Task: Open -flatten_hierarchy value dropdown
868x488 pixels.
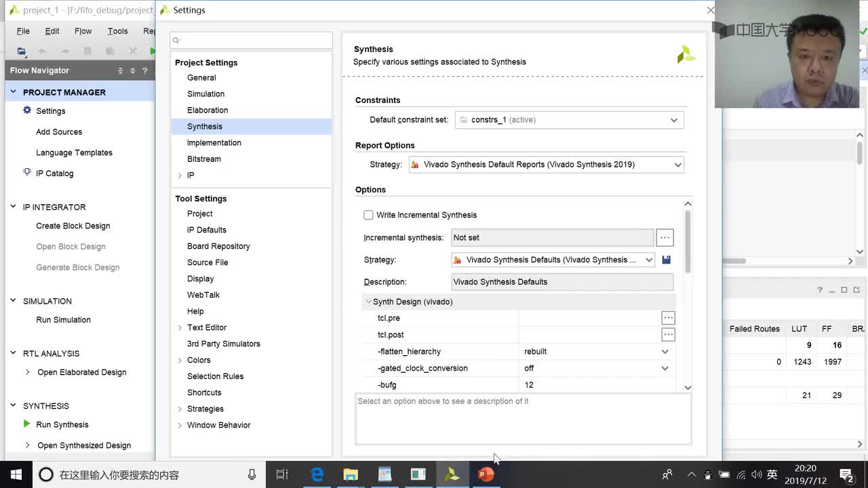Action: click(x=665, y=352)
